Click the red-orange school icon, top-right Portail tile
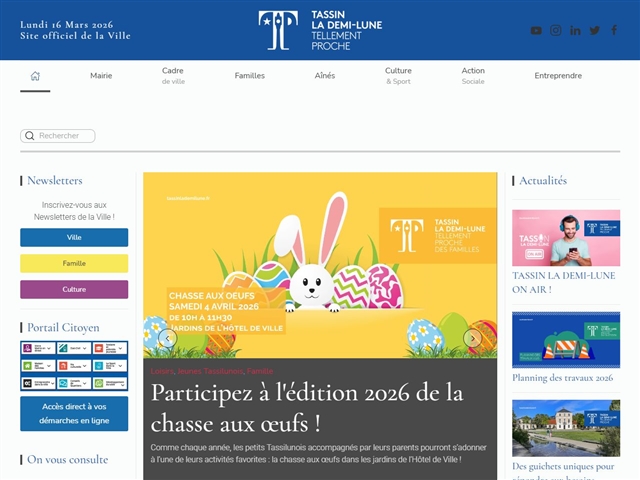 [99, 348]
